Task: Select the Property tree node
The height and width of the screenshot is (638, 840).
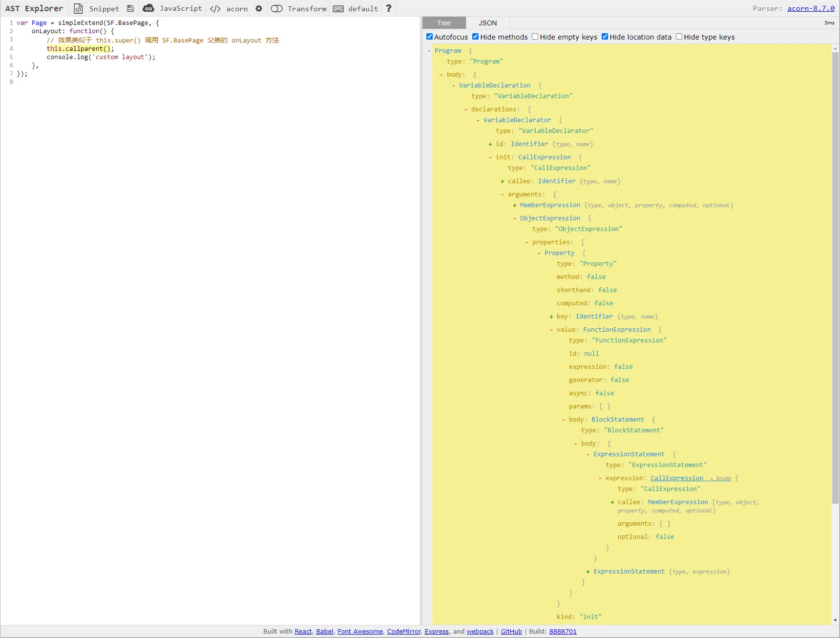Action: tap(559, 253)
